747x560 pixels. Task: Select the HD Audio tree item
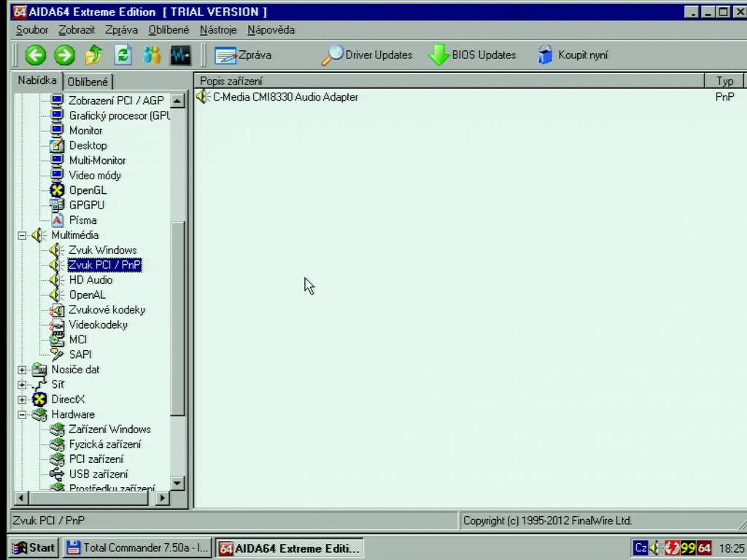pos(90,280)
